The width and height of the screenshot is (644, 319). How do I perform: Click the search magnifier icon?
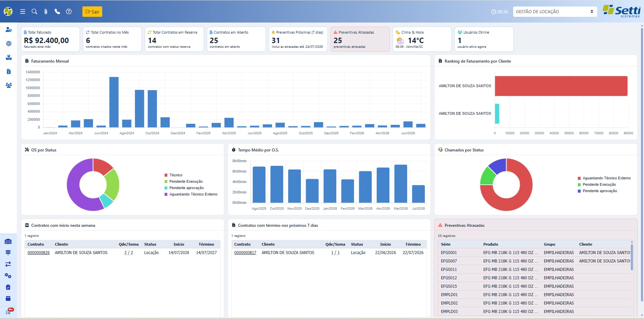[x=34, y=11]
